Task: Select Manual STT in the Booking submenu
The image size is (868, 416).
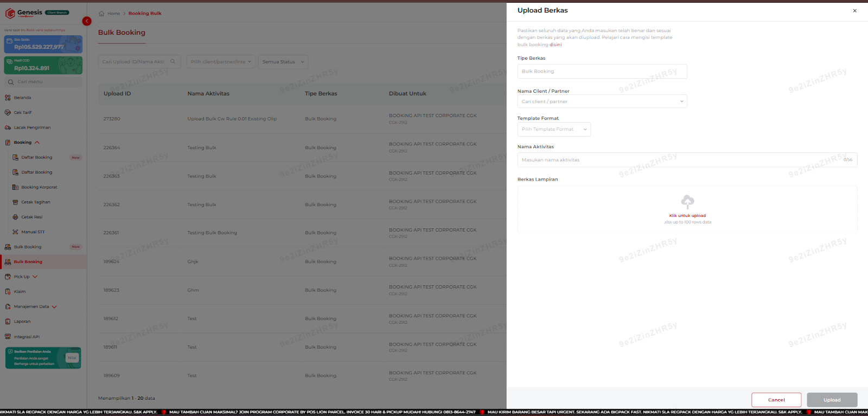Action: point(33,232)
